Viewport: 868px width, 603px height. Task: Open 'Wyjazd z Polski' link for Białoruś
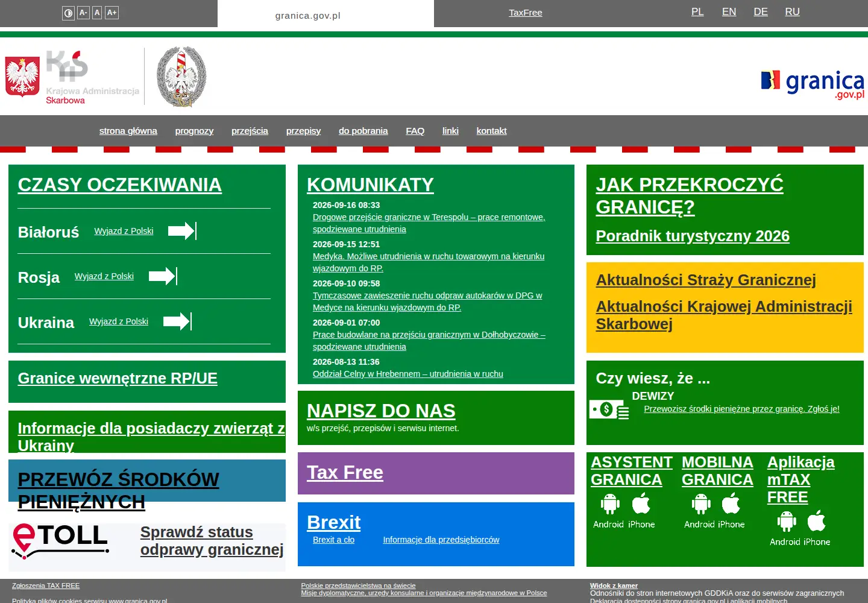pyautogui.click(x=124, y=231)
